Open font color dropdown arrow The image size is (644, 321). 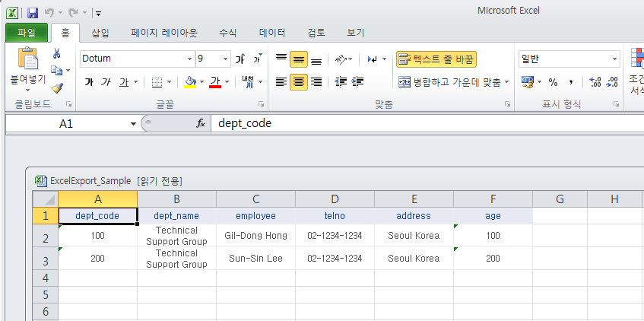click(227, 82)
